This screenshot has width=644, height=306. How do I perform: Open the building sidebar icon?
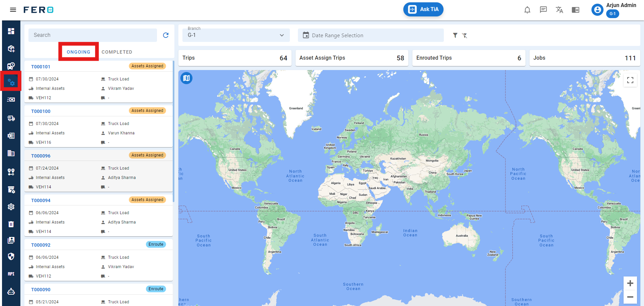click(x=11, y=153)
